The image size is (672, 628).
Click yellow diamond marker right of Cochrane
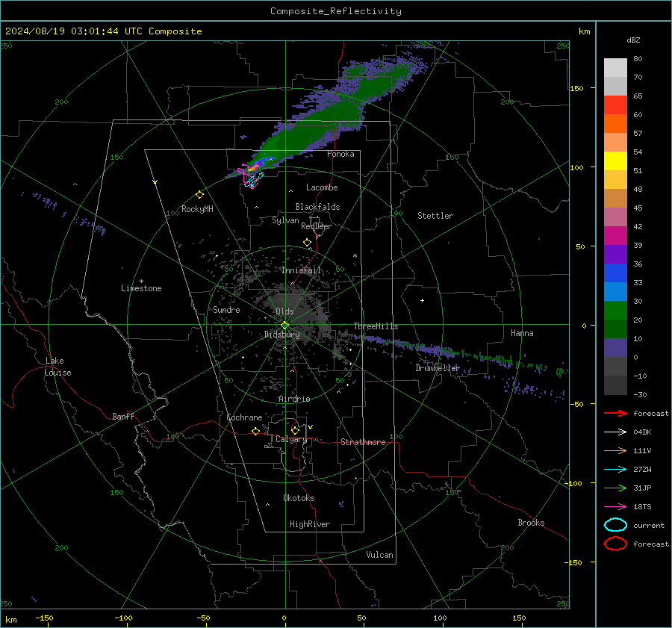pyautogui.click(x=255, y=432)
